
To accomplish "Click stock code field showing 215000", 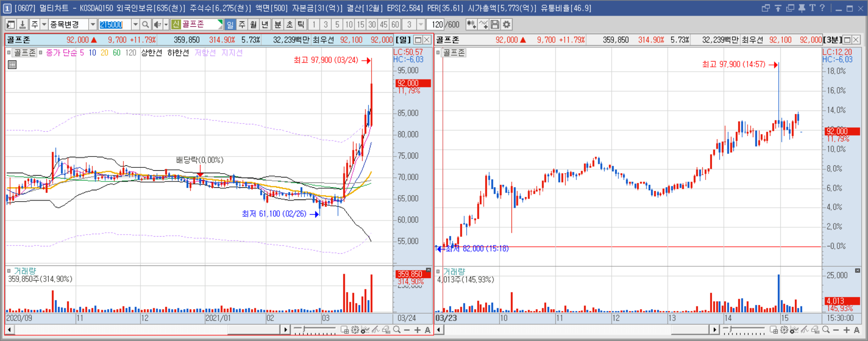I will (115, 24).
